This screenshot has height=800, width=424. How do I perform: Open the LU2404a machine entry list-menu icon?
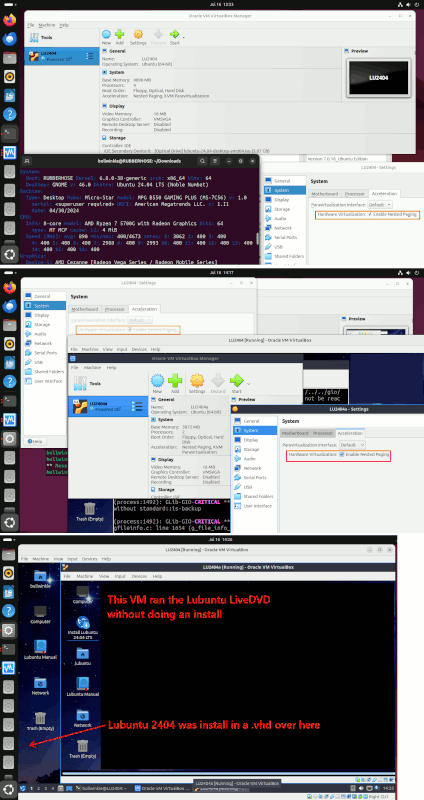coord(137,406)
